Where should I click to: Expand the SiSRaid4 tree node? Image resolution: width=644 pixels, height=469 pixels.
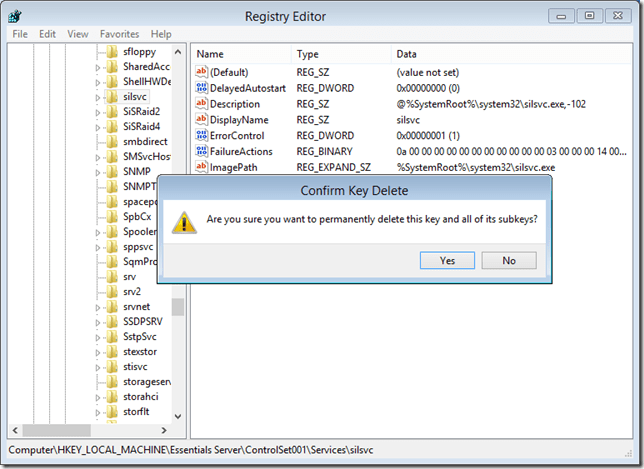click(98, 128)
